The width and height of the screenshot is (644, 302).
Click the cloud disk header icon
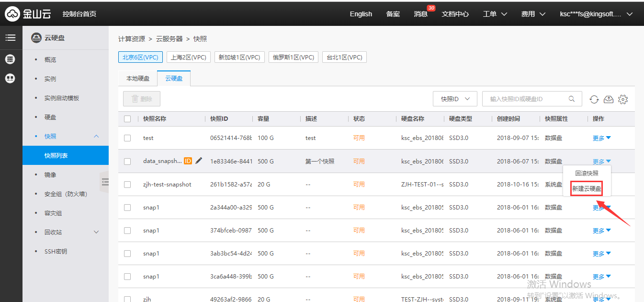(x=36, y=38)
